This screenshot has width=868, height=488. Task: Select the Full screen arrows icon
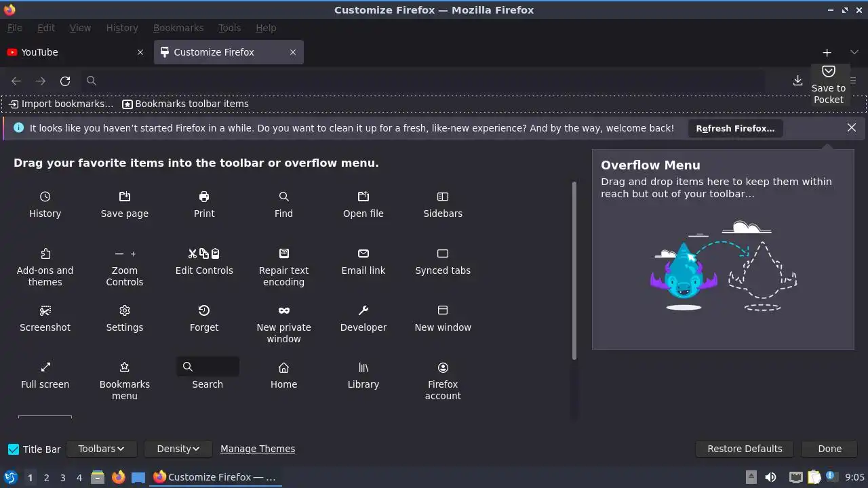tap(45, 367)
